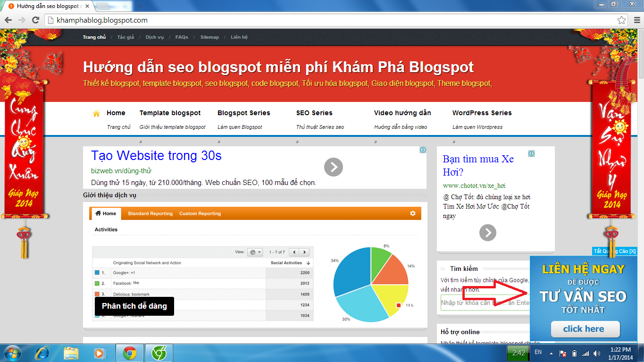Click AdChoices icon on Xe Hơi ad
Screen dimensions: 644x362
[532, 153]
